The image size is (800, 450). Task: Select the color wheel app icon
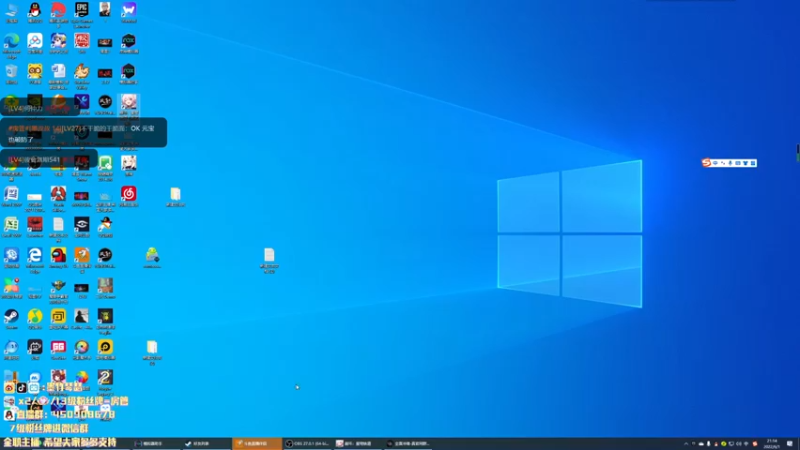[x=82, y=349]
